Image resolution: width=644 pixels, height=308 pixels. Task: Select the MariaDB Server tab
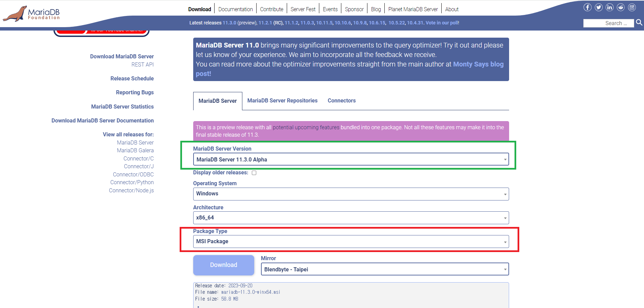click(x=218, y=101)
